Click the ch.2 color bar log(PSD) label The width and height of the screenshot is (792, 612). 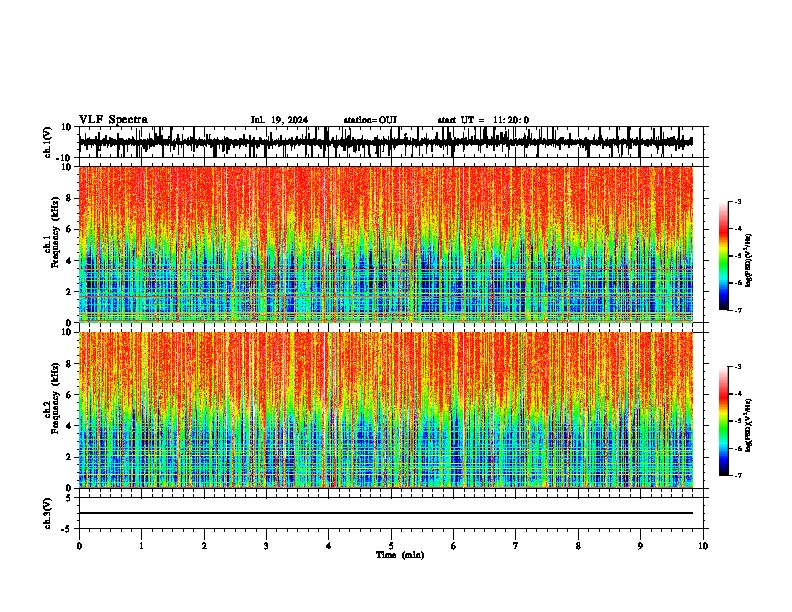point(749,425)
